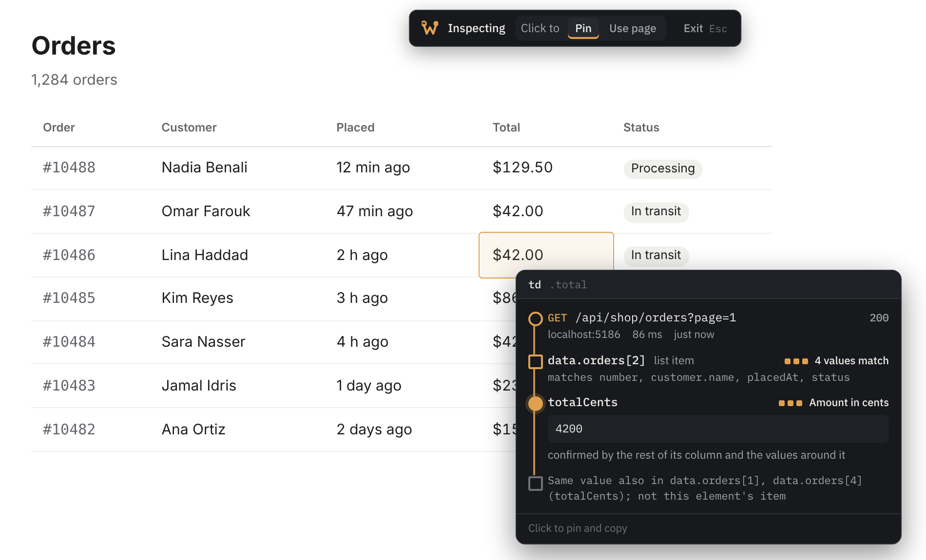Image resolution: width=926 pixels, height=560 pixels.
Task: Click customer name Jamal Idris
Action: (199, 386)
